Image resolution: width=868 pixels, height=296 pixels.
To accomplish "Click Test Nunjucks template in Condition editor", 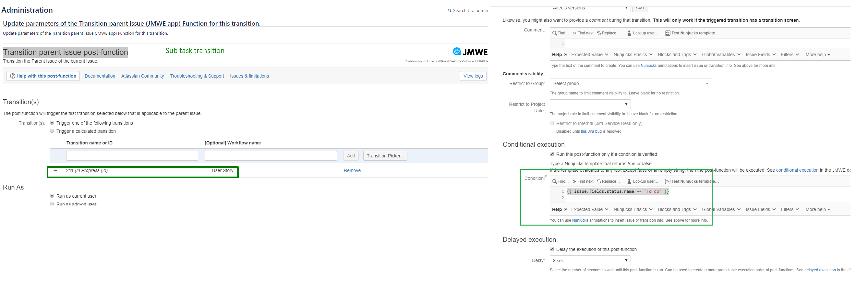I will pyautogui.click(x=692, y=181).
